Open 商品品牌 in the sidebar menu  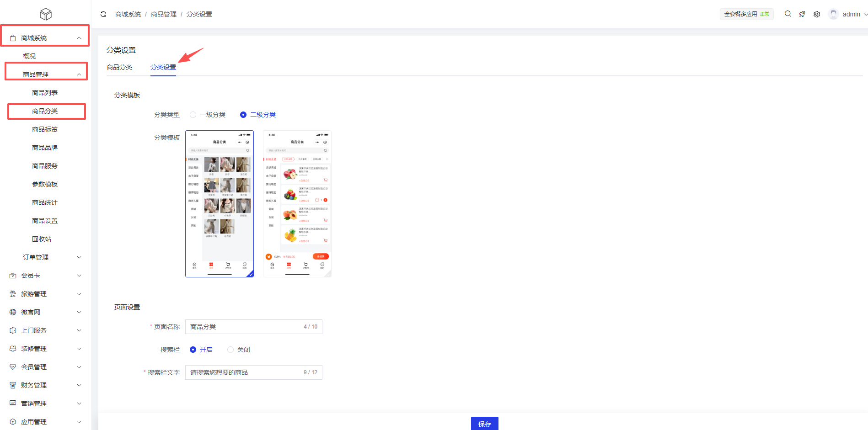pos(45,148)
